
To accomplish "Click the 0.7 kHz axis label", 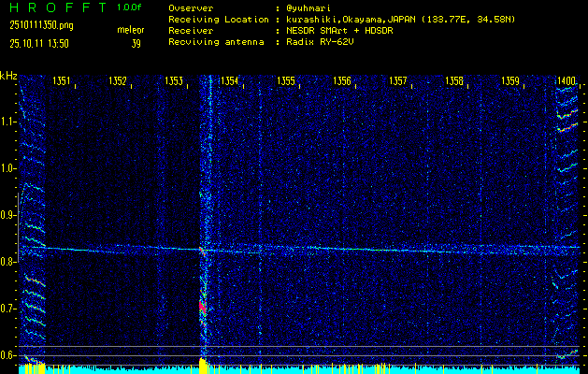I will tap(7, 309).
